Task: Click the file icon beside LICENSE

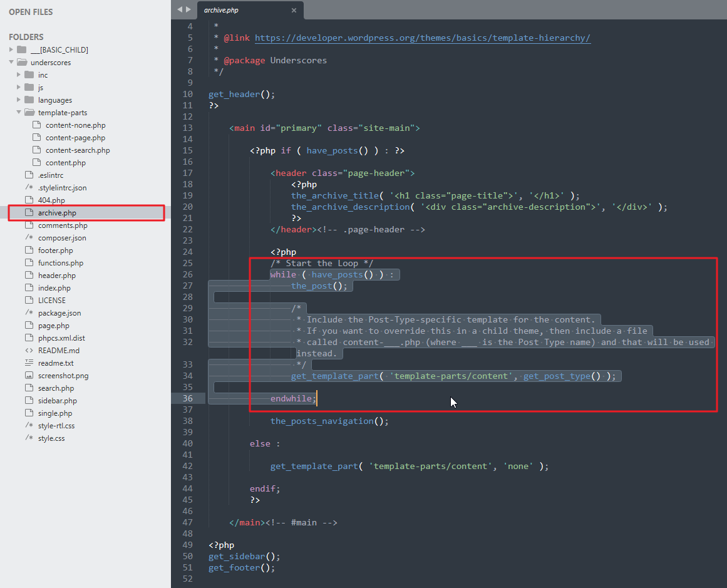Action: tap(29, 300)
